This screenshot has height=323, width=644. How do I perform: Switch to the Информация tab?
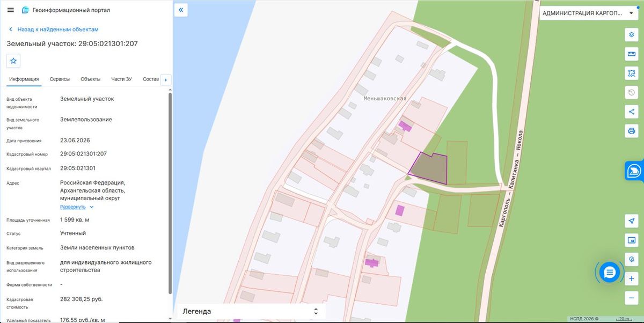24,79
